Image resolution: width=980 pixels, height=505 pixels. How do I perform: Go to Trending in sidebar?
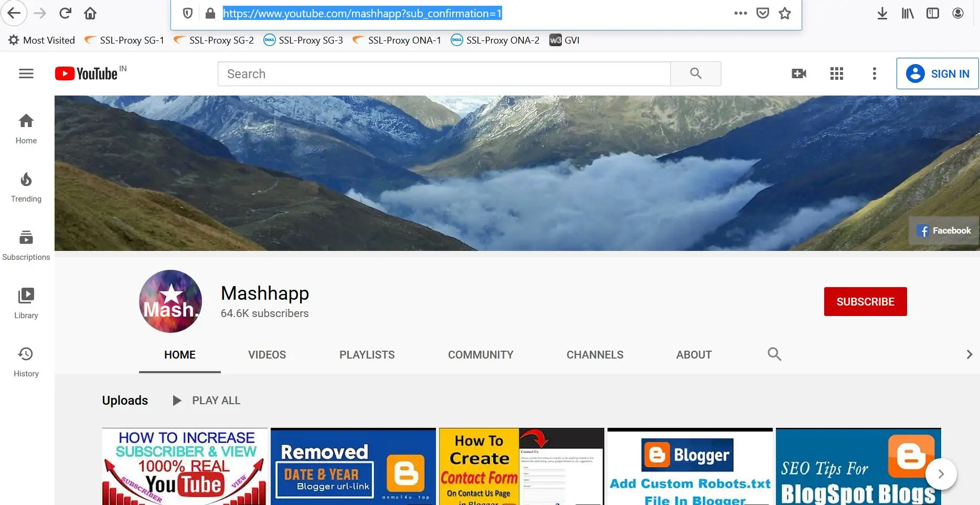26,187
